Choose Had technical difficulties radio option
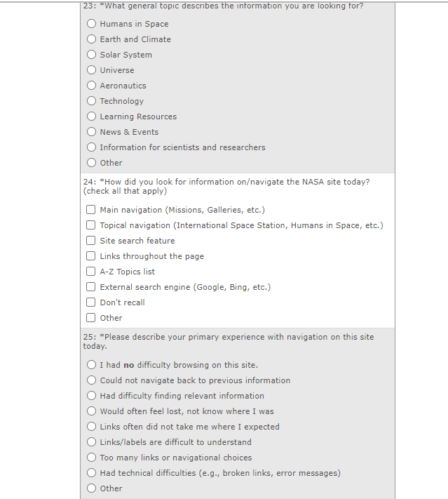 tap(92, 473)
